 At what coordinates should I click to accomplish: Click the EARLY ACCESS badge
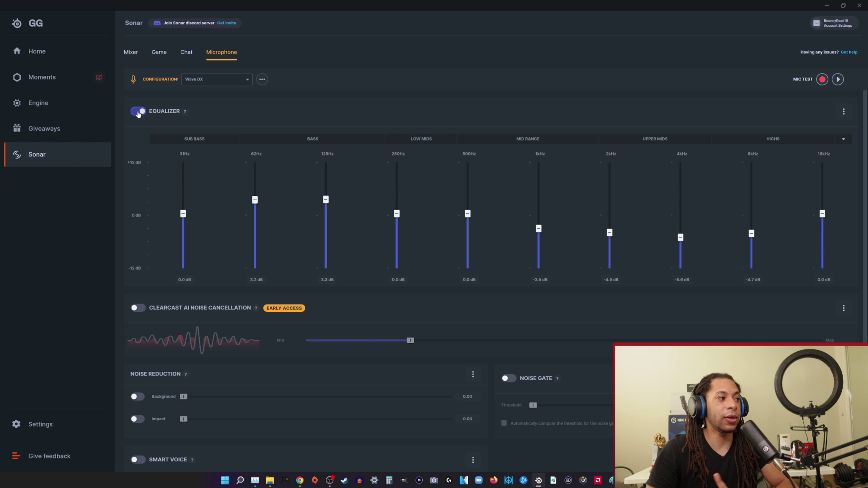[284, 308]
